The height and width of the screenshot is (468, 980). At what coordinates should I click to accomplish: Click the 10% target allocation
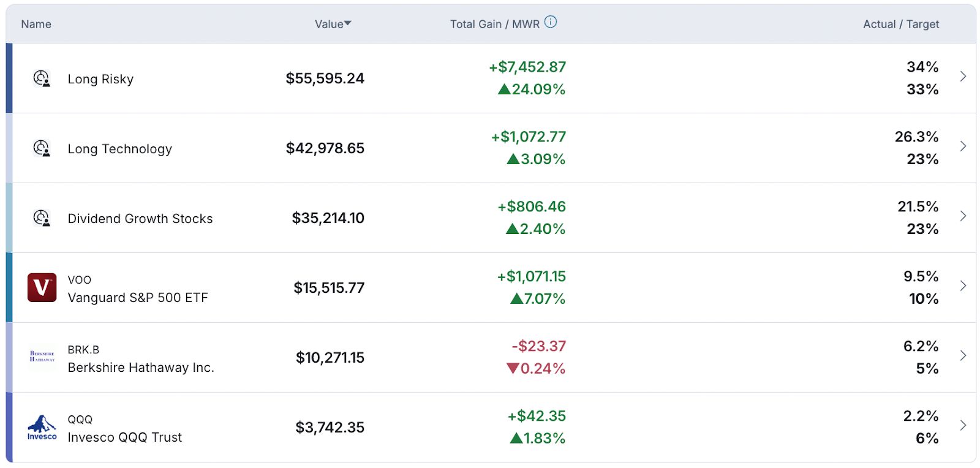(924, 299)
